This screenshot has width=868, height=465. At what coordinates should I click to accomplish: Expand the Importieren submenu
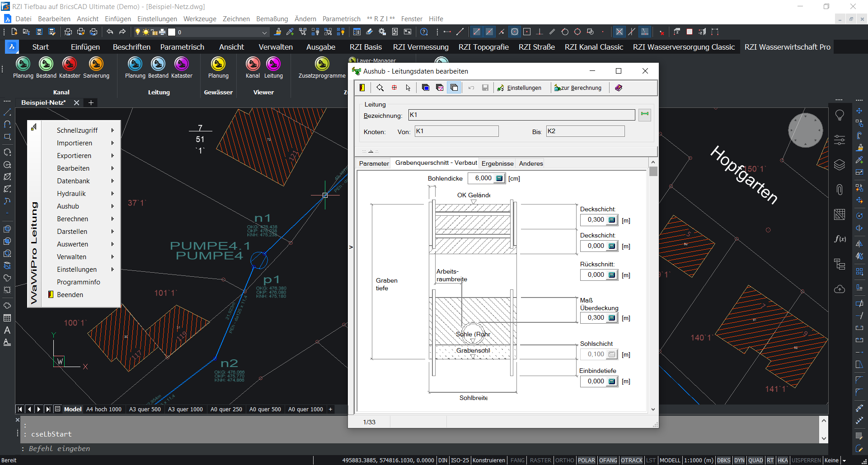[81, 143]
